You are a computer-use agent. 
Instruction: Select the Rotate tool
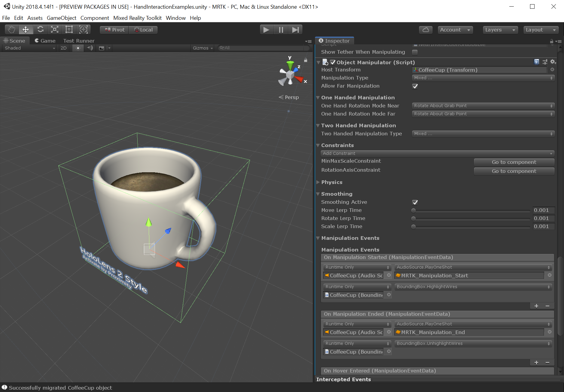pos(40,29)
